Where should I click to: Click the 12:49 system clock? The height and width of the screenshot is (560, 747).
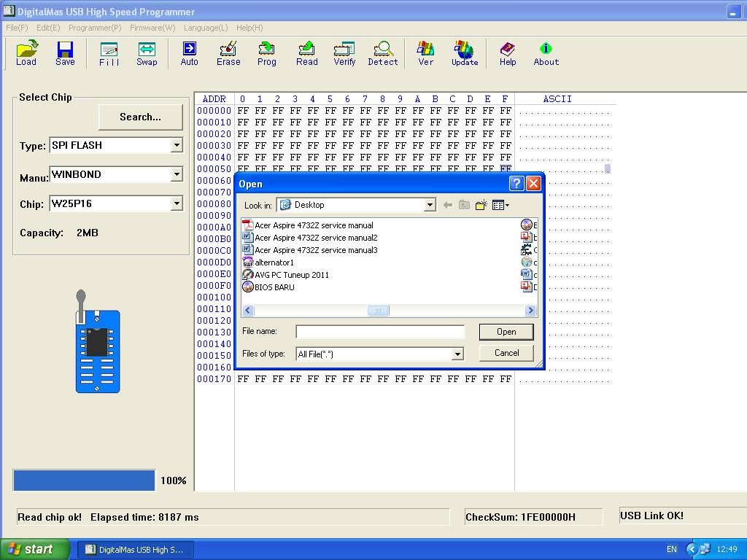coord(727,550)
